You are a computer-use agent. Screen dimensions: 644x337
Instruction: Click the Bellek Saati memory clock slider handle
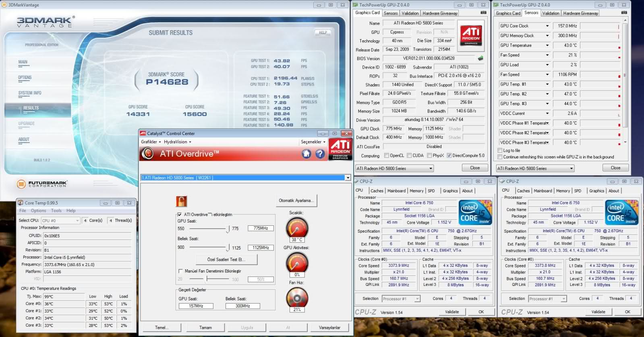[228, 248]
